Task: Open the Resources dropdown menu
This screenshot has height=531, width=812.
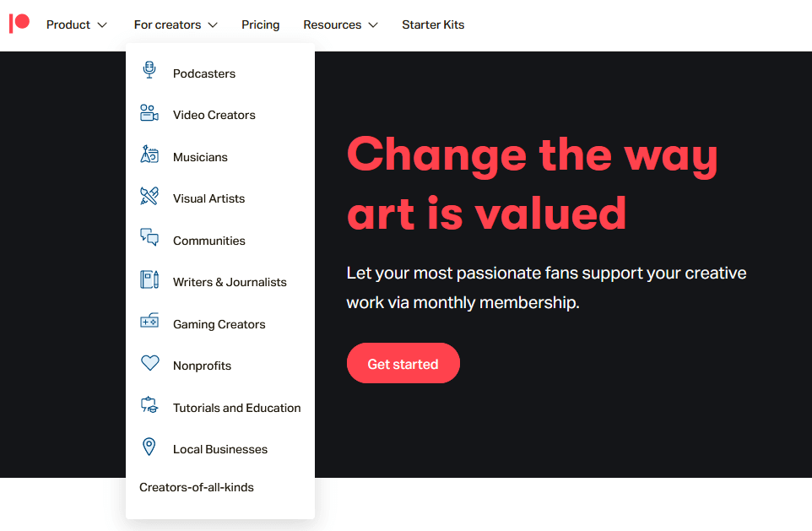Action: tap(340, 24)
